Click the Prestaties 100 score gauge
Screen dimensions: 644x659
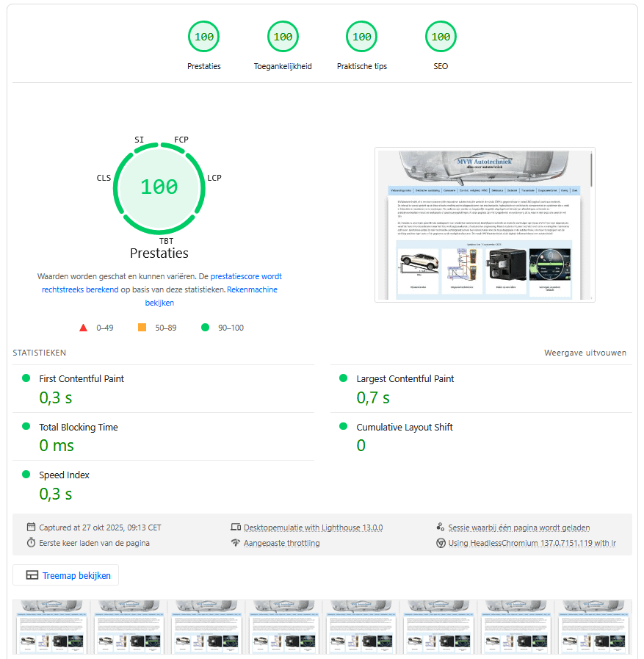[203, 37]
